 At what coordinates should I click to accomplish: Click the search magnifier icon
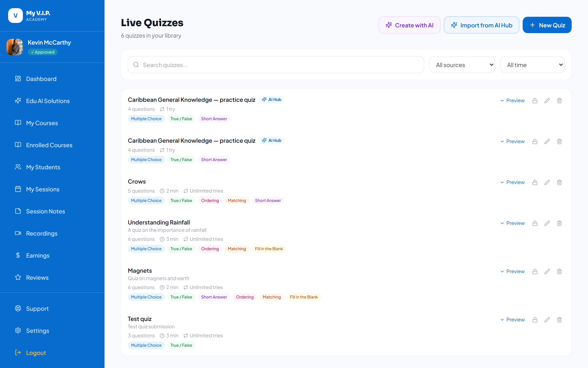coord(136,65)
